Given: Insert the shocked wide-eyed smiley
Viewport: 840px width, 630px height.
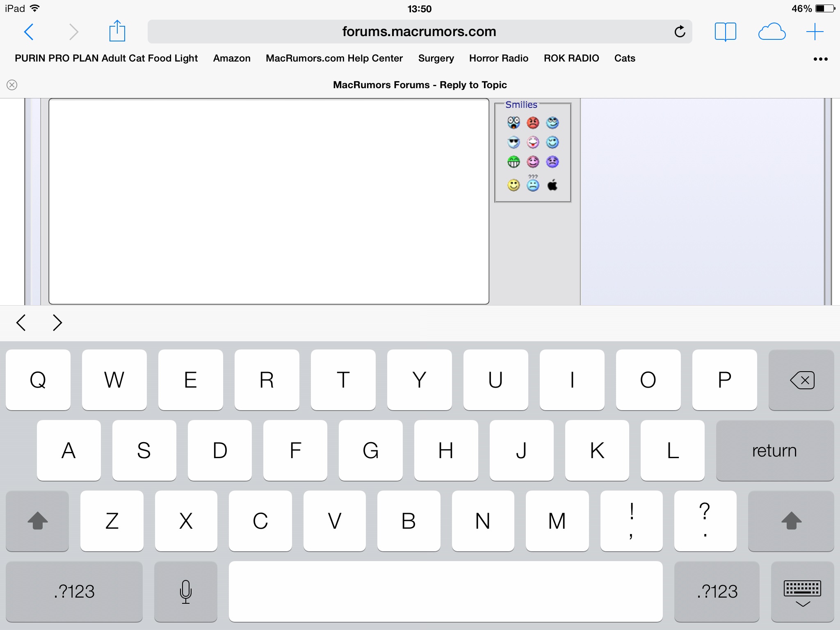Looking at the screenshot, I should tap(514, 123).
